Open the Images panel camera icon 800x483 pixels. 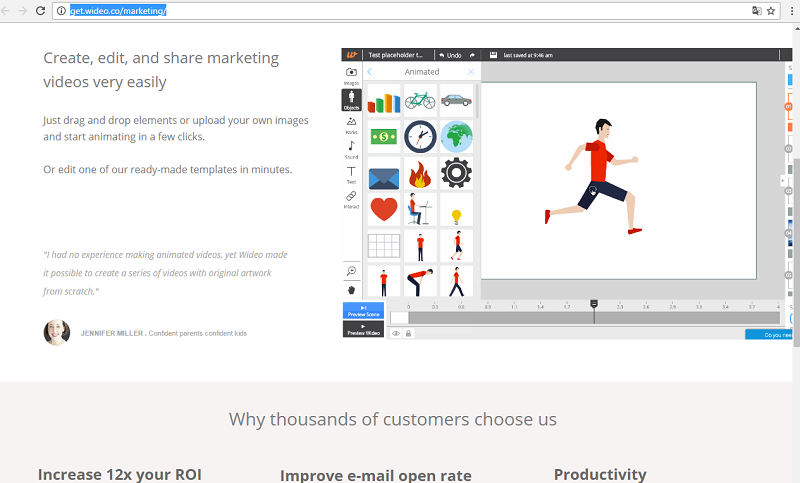[x=351, y=73]
